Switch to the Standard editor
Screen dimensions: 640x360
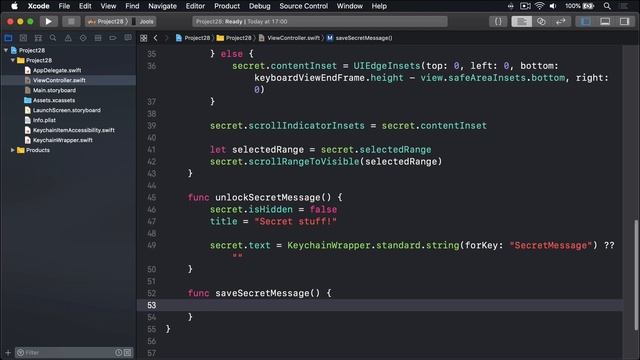(x=522, y=22)
